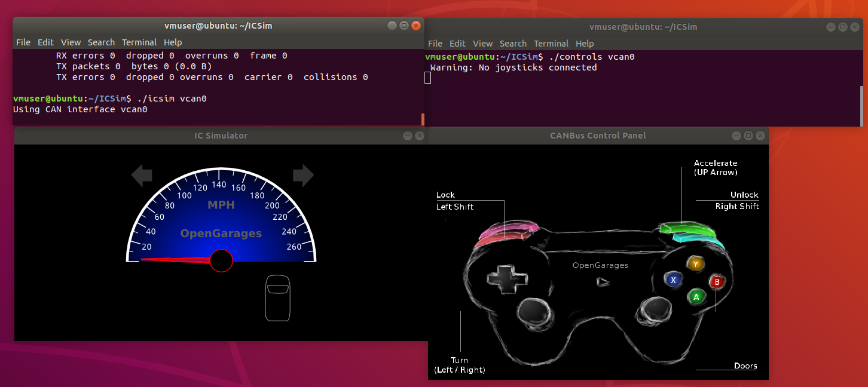The image size is (868, 387).
Task: Click 'Warning: No joysticks connected' line
Action: pos(514,67)
